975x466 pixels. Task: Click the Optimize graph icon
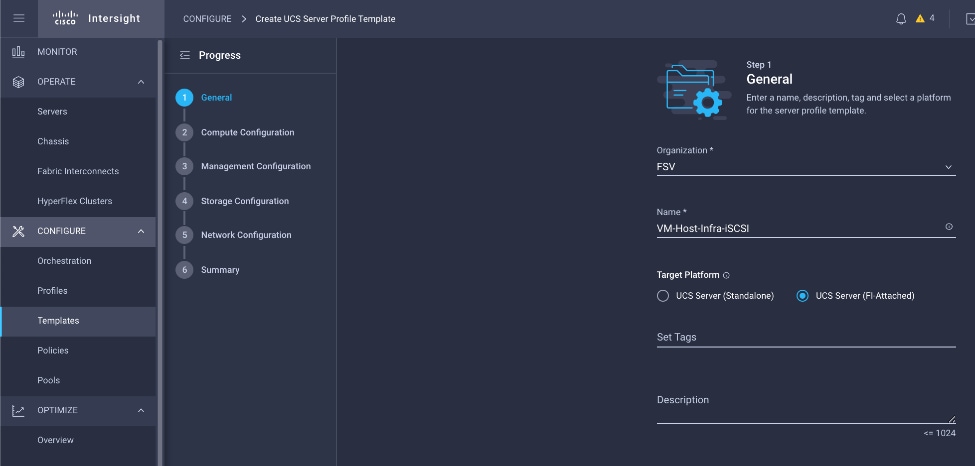tap(18, 410)
